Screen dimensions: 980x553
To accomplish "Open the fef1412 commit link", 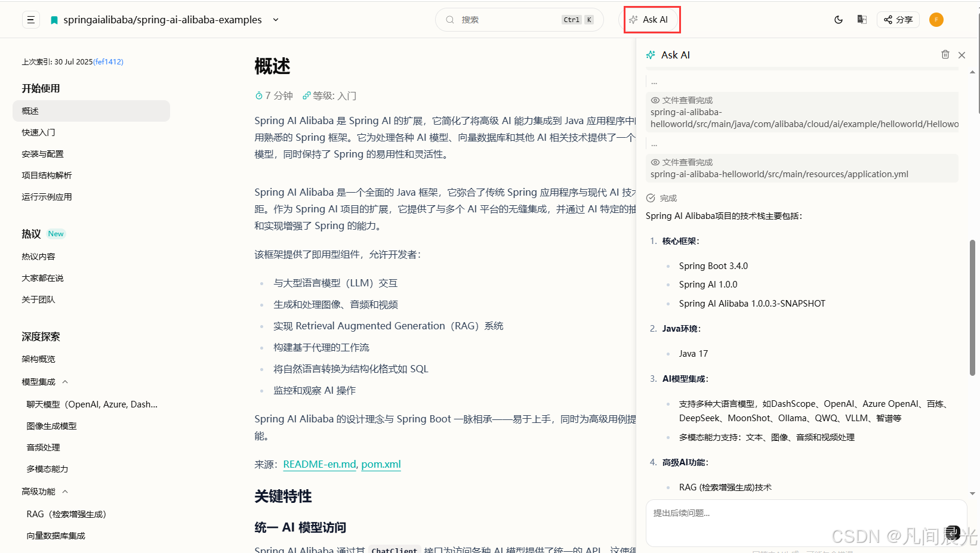I will [108, 62].
